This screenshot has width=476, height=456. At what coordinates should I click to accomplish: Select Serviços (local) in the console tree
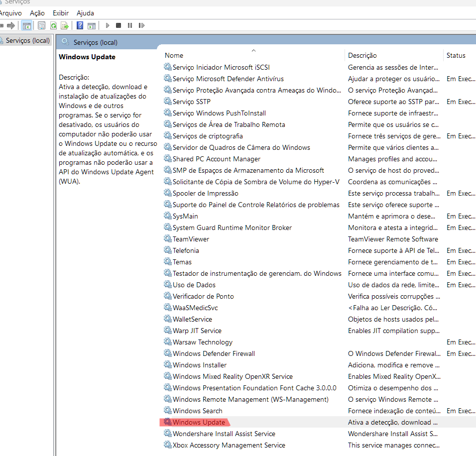pos(27,40)
